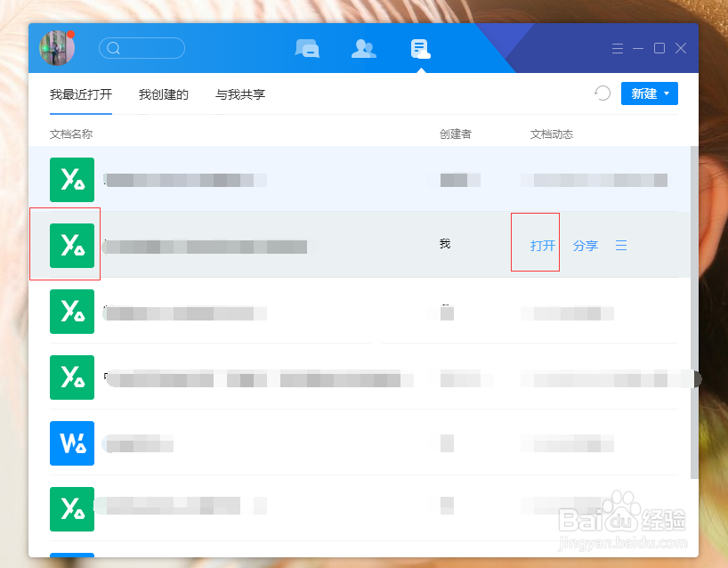Image resolution: width=728 pixels, height=568 pixels.
Task: Open more options menu beside 分享
Action: click(x=621, y=245)
